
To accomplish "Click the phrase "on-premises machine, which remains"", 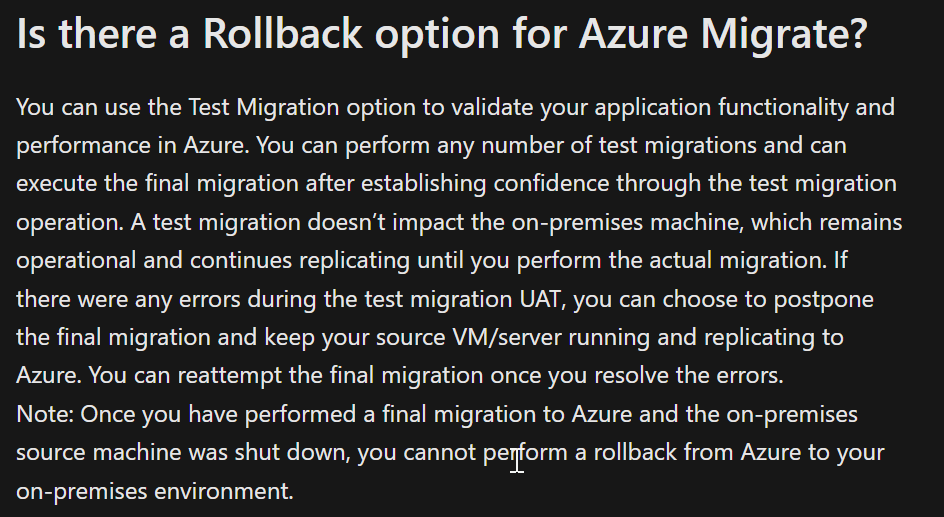I will (x=707, y=223).
